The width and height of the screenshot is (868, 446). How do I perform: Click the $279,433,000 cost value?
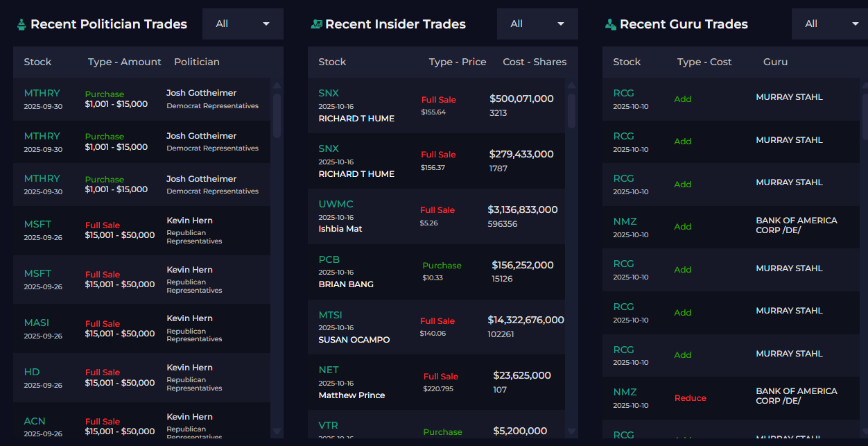(521, 154)
